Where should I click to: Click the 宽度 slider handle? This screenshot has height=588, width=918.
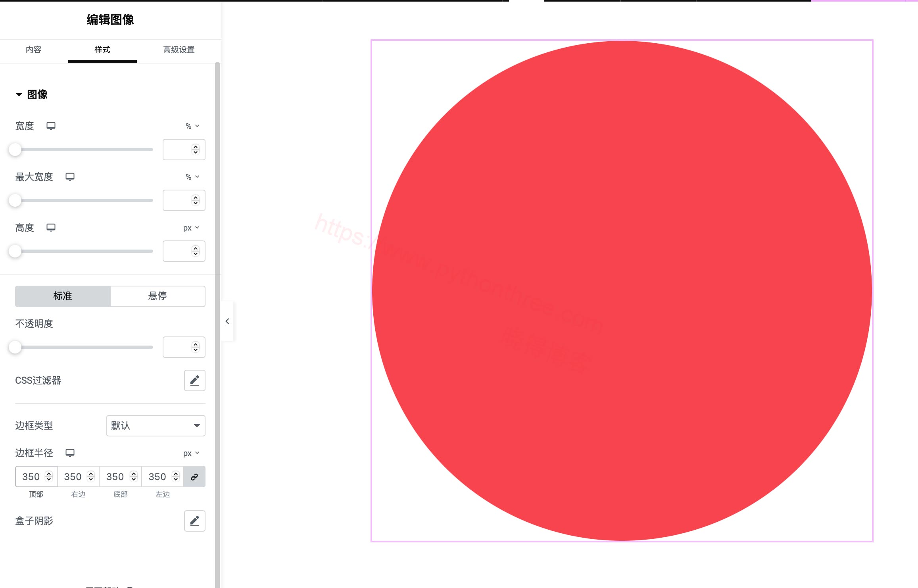[x=15, y=150]
